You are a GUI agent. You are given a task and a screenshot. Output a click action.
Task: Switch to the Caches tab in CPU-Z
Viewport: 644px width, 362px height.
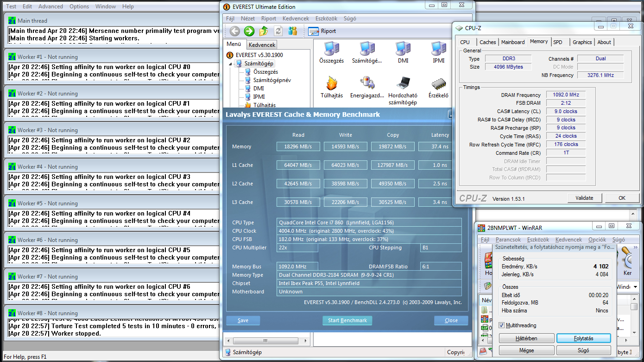[x=487, y=42]
